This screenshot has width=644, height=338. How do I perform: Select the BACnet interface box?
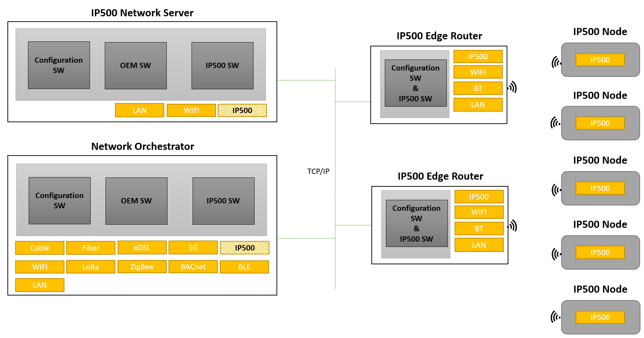click(193, 267)
